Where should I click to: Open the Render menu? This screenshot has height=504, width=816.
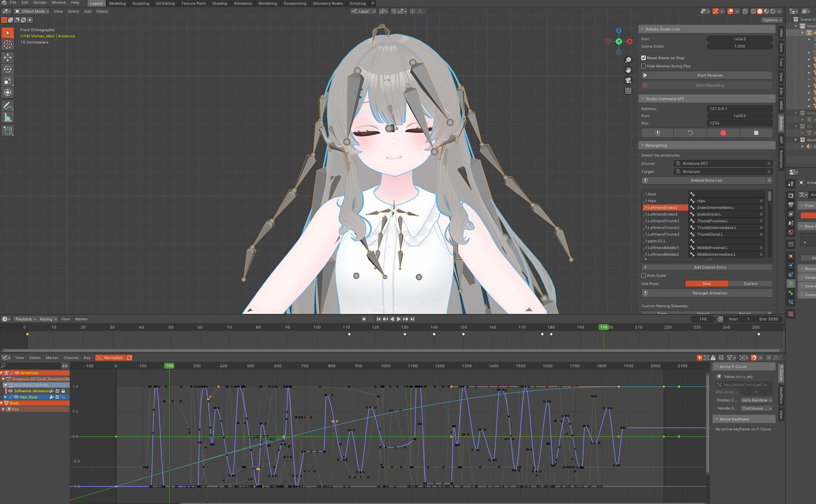click(x=40, y=3)
